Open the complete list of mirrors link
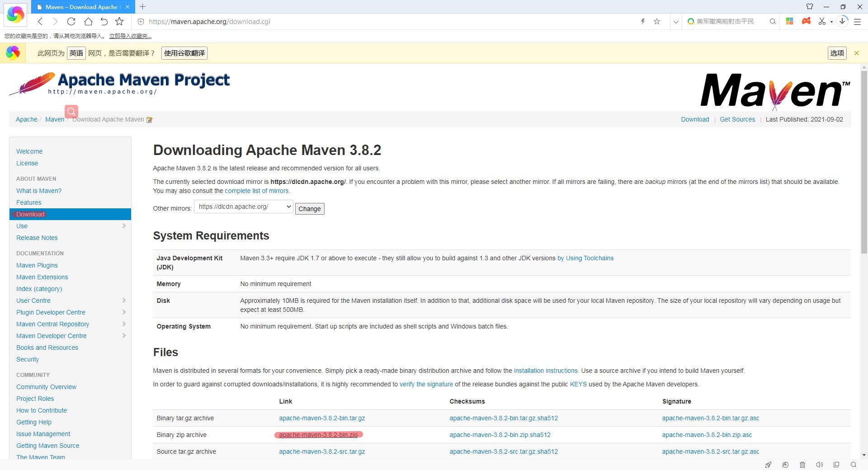 (257, 191)
